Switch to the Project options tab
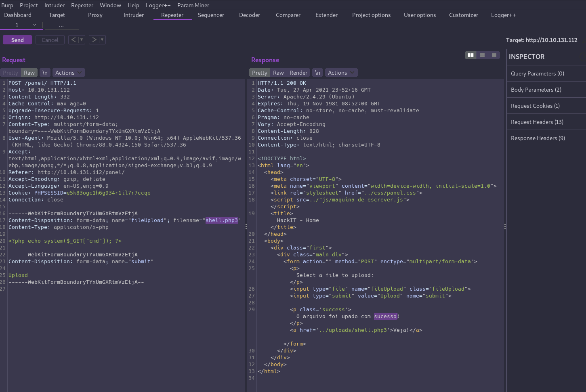The width and height of the screenshot is (586, 392). pyautogui.click(x=371, y=15)
